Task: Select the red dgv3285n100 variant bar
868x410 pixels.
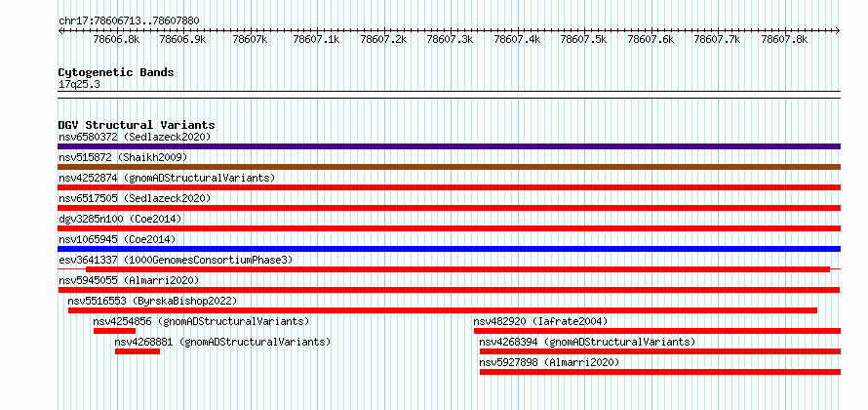Action: [449, 228]
